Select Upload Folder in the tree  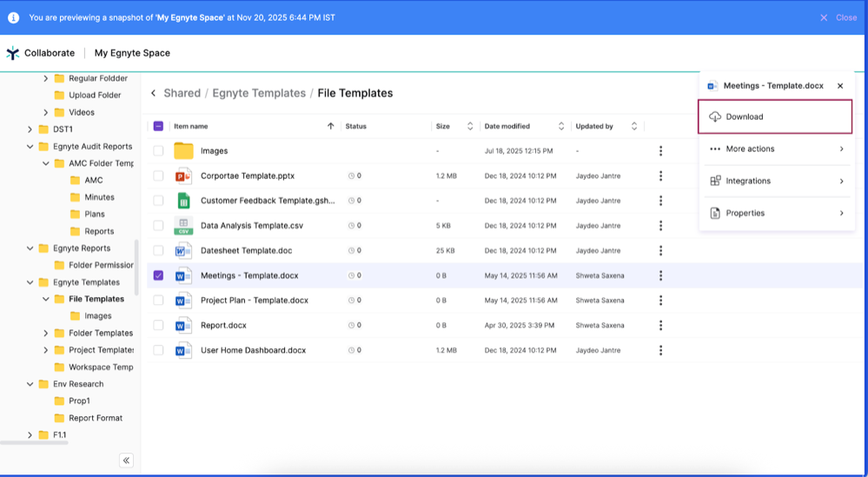click(95, 96)
